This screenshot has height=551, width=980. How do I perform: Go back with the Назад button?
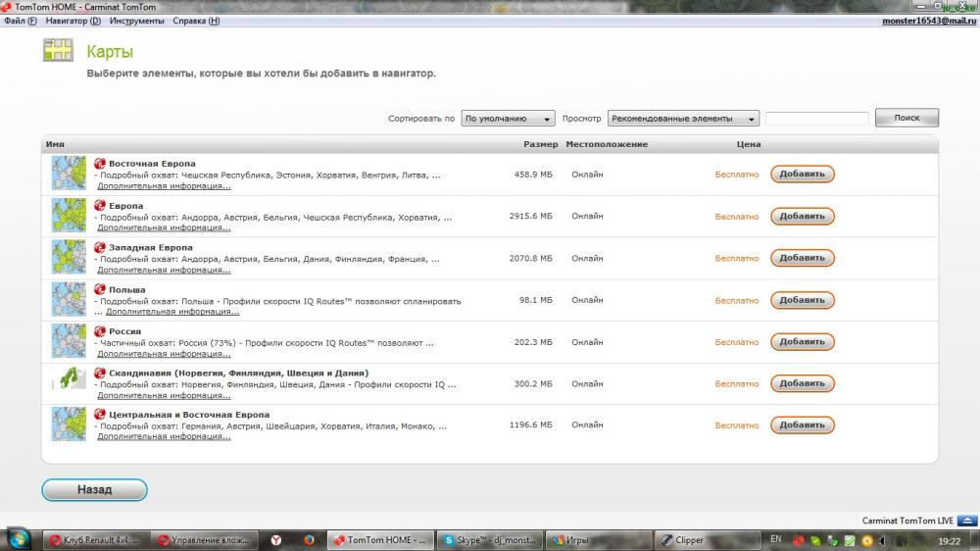[94, 489]
